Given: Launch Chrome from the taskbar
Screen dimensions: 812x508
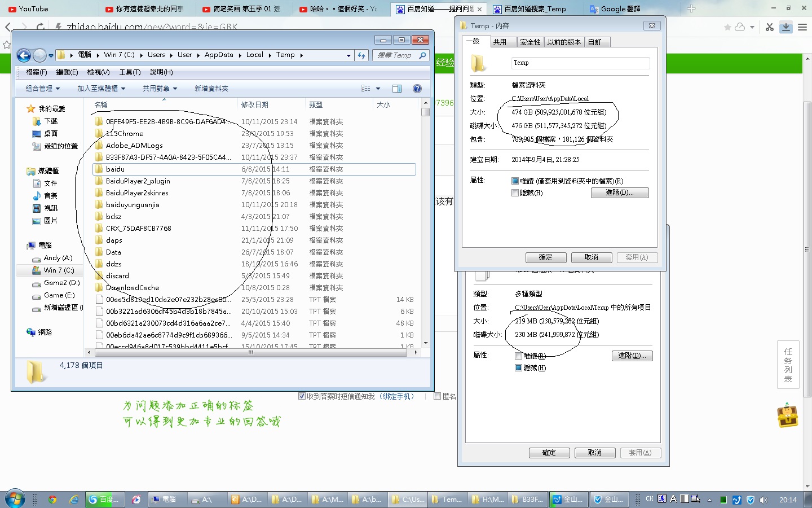Looking at the screenshot, I should [x=52, y=500].
